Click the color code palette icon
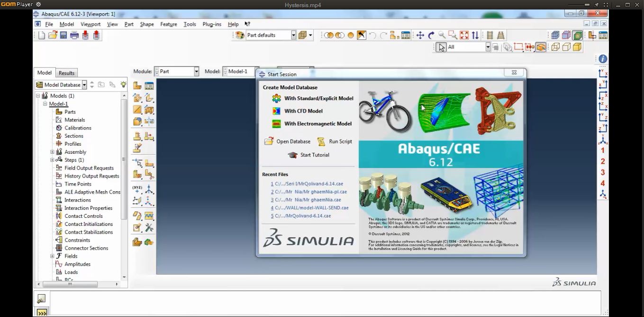Viewport: 644px width, 317px height. tap(240, 35)
